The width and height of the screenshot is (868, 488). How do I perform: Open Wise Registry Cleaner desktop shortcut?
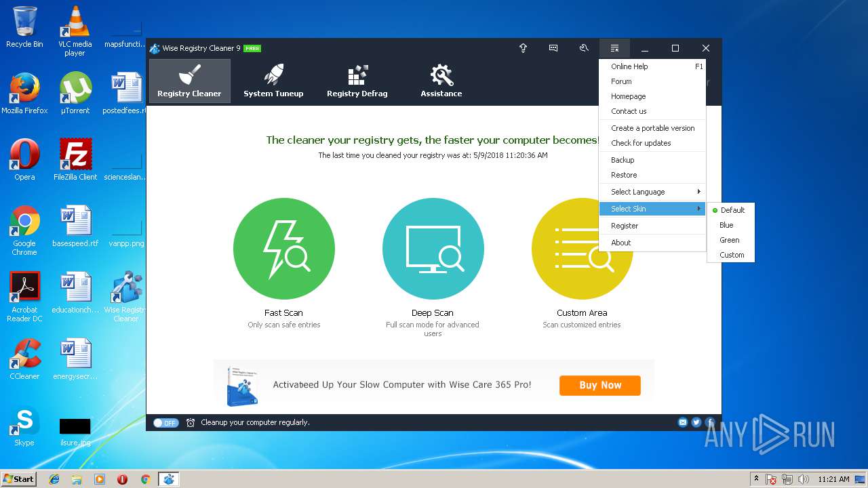pyautogui.click(x=126, y=297)
